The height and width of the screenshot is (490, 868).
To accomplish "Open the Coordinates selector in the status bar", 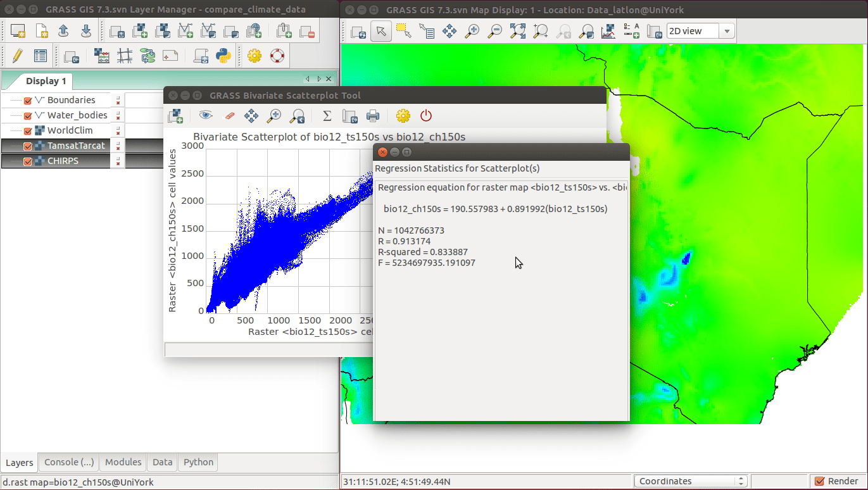I will [x=690, y=481].
